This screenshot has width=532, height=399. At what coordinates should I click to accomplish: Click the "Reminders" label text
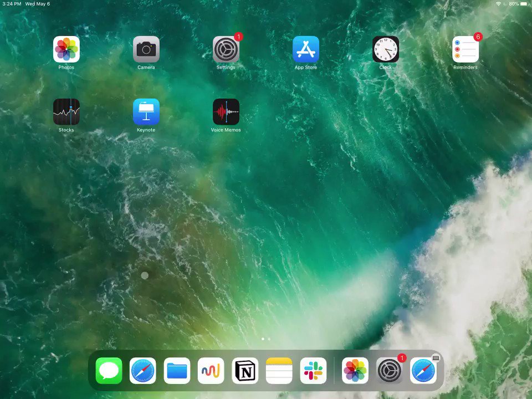pyautogui.click(x=465, y=67)
